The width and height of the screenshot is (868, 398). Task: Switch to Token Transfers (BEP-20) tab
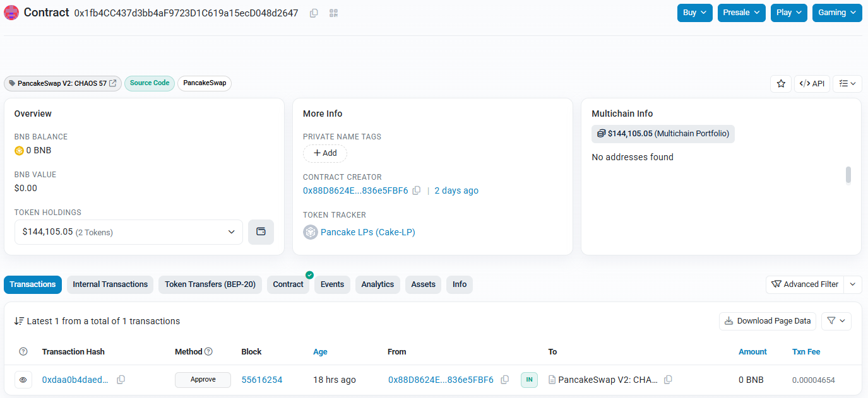tap(210, 284)
